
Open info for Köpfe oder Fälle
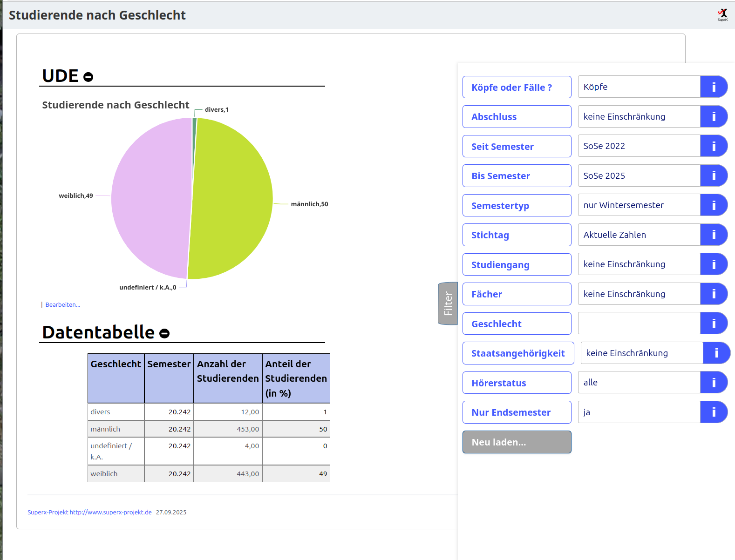click(x=713, y=87)
